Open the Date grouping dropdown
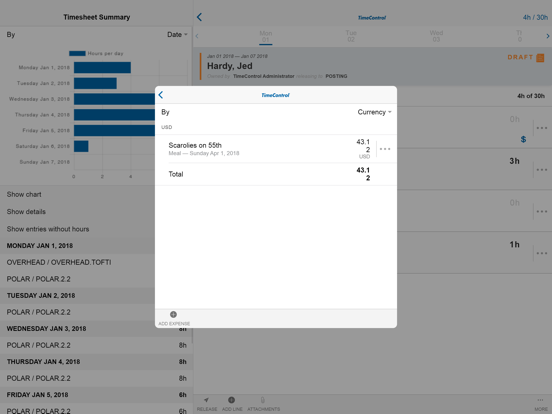Image resolution: width=552 pixels, height=414 pixels. coord(177,34)
